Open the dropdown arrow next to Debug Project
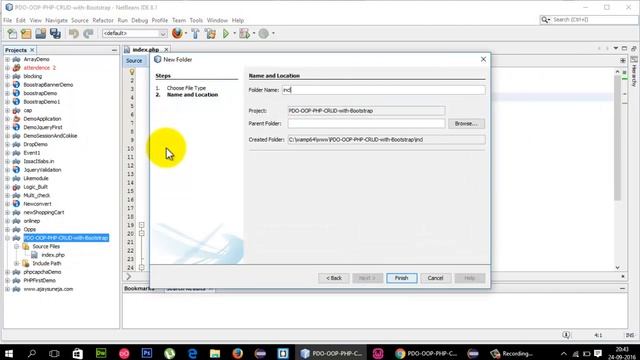The width and height of the screenshot is (640, 360). pos(254,33)
